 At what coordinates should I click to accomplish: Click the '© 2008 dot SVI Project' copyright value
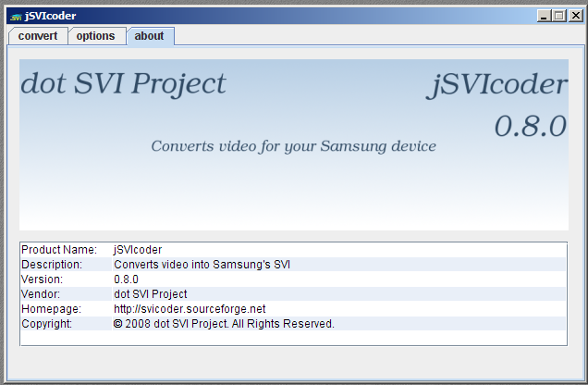tap(338, 324)
